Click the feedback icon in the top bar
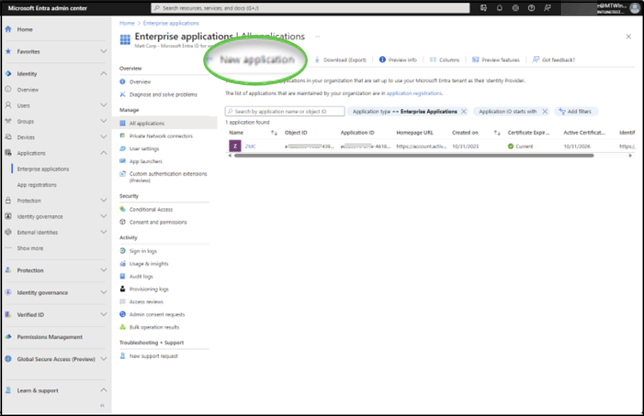 [547, 8]
